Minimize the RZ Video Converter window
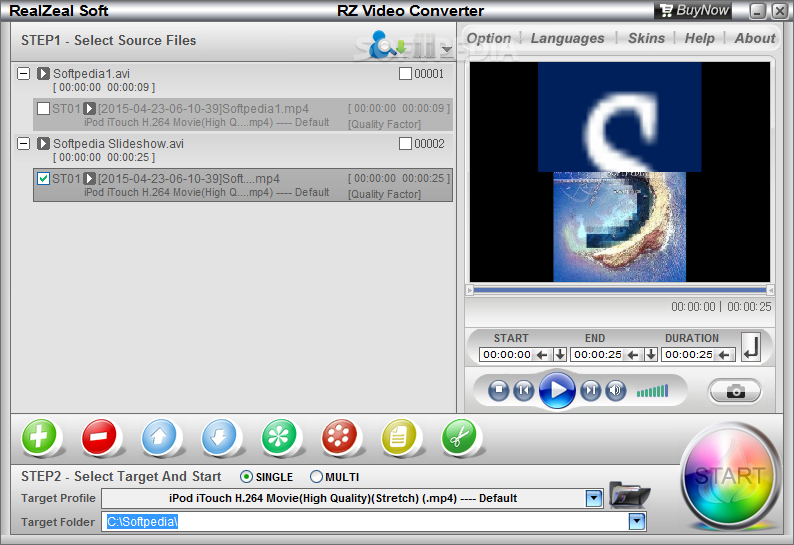This screenshot has height=545, width=794. pyautogui.click(x=758, y=11)
